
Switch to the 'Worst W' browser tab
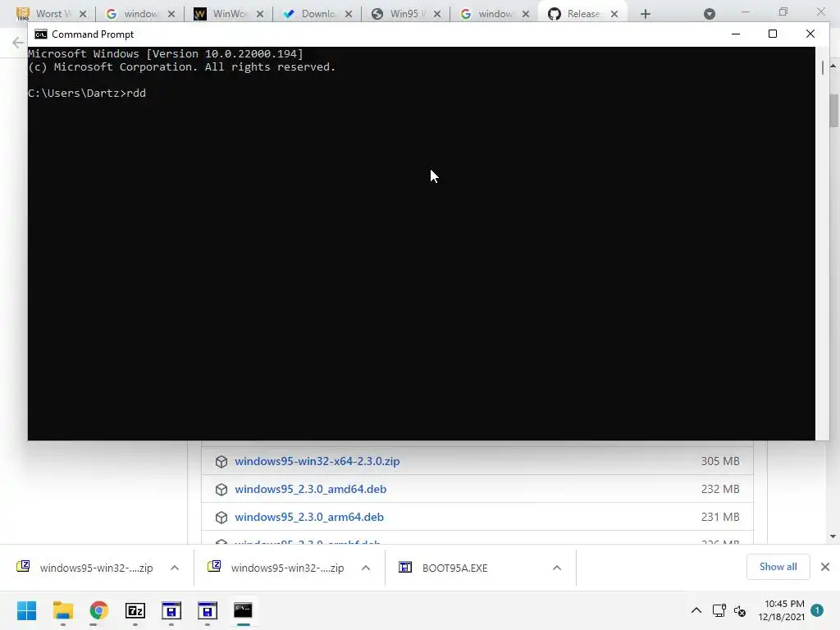tap(52, 14)
